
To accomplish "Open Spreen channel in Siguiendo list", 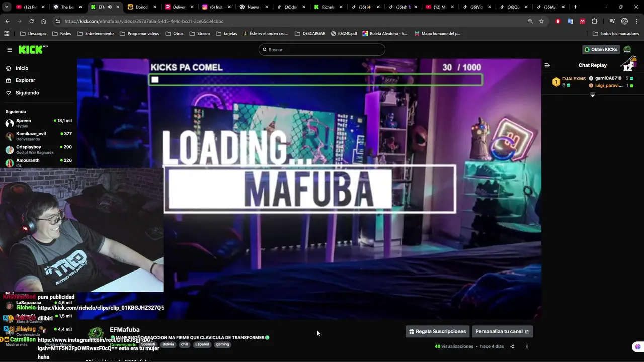I will pos(38,123).
